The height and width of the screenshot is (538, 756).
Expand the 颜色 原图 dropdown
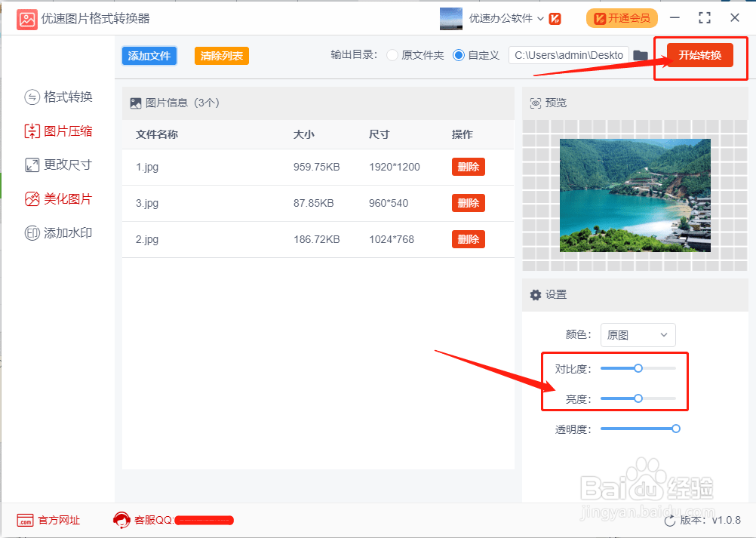pos(638,335)
